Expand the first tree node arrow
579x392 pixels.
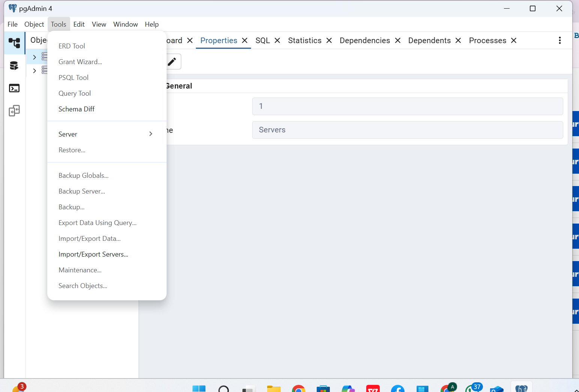[35, 57]
